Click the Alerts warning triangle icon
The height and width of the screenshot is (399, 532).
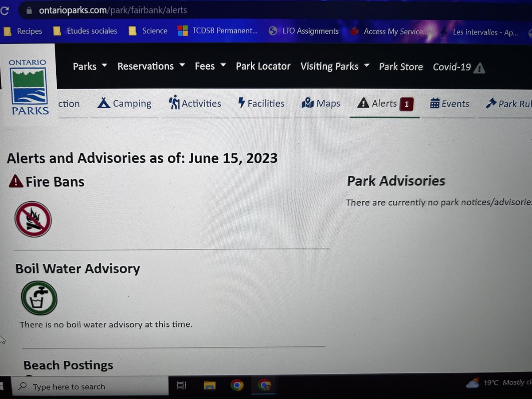[x=363, y=103]
